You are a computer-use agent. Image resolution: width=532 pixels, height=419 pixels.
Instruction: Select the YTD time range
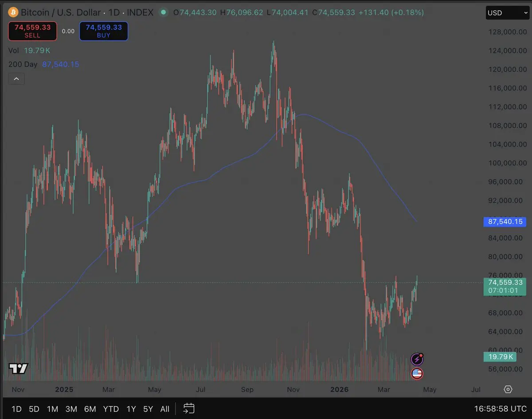111,409
